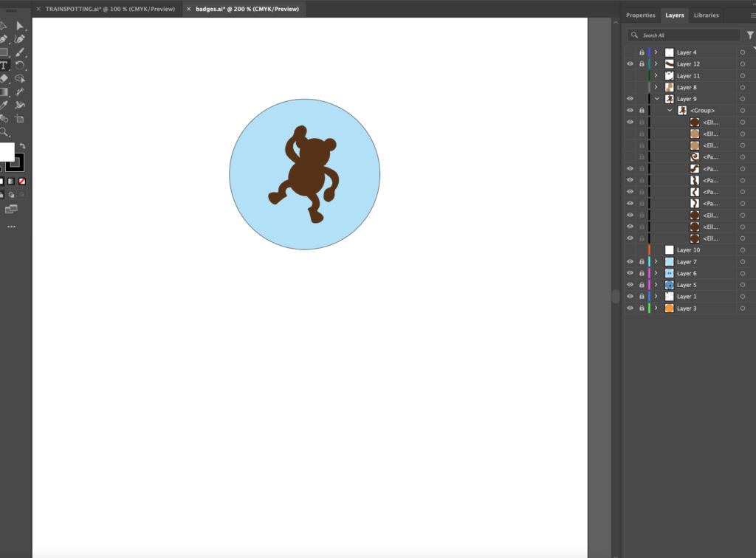Click the target circle for Layer 9
756x558 pixels.
pos(743,99)
